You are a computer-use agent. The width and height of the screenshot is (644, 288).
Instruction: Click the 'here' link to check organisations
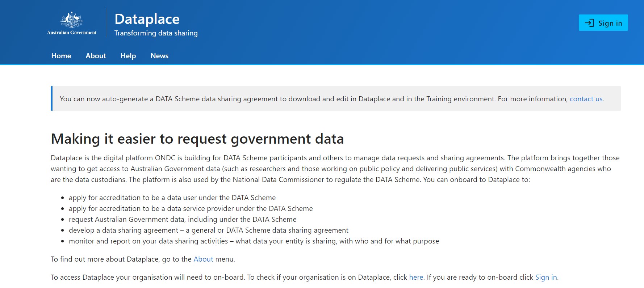pyautogui.click(x=416, y=277)
